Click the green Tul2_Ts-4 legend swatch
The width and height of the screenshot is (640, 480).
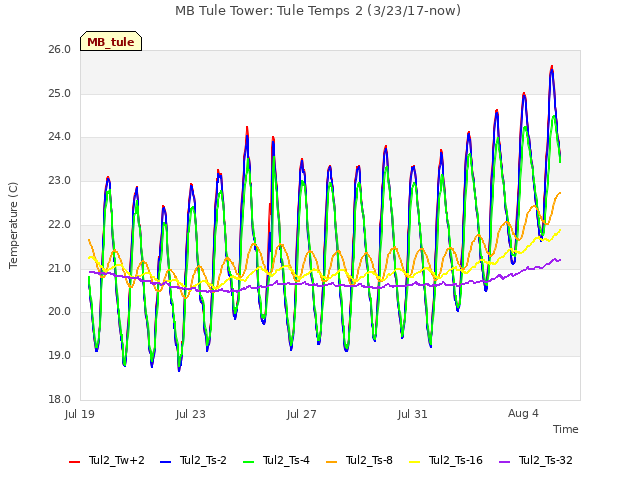(248, 462)
